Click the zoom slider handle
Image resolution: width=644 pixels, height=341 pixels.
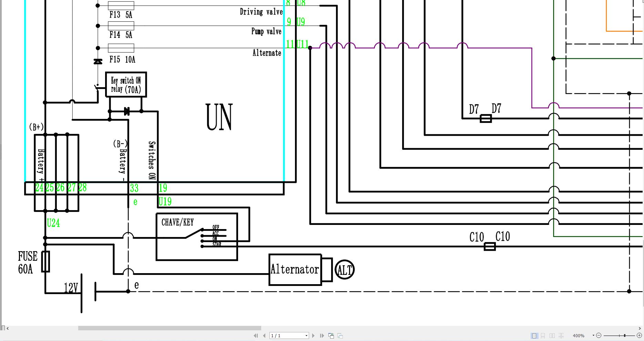click(x=624, y=335)
